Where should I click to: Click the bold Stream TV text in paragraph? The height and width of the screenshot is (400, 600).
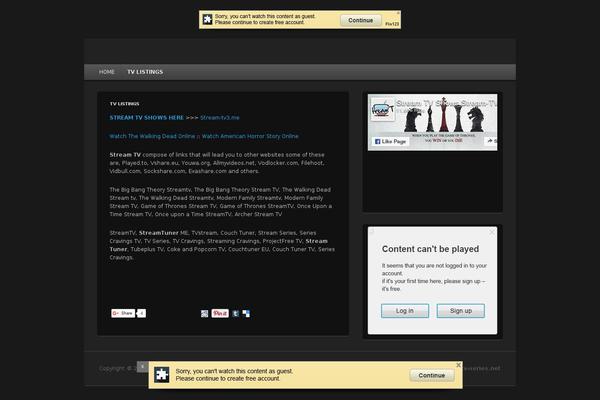tap(125, 155)
